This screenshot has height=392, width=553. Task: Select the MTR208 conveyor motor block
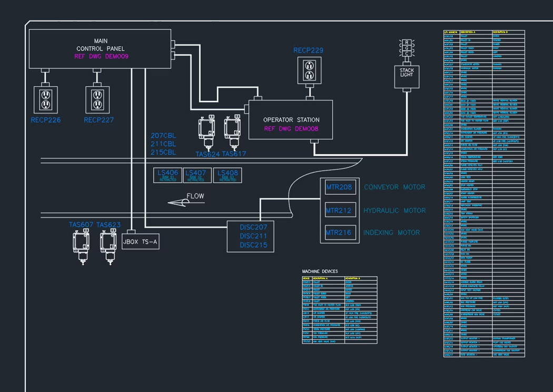(339, 187)
